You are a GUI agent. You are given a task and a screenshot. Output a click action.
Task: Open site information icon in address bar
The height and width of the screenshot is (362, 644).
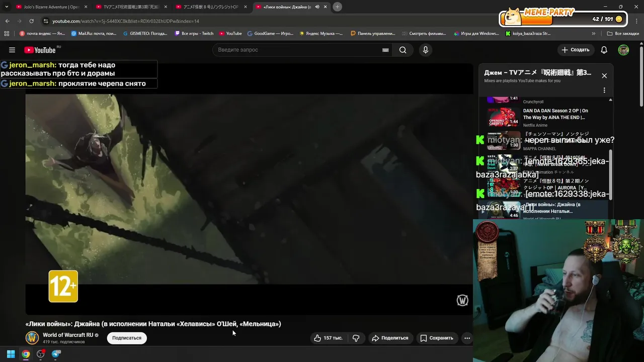pyautogui.click(x=46, y=21)
